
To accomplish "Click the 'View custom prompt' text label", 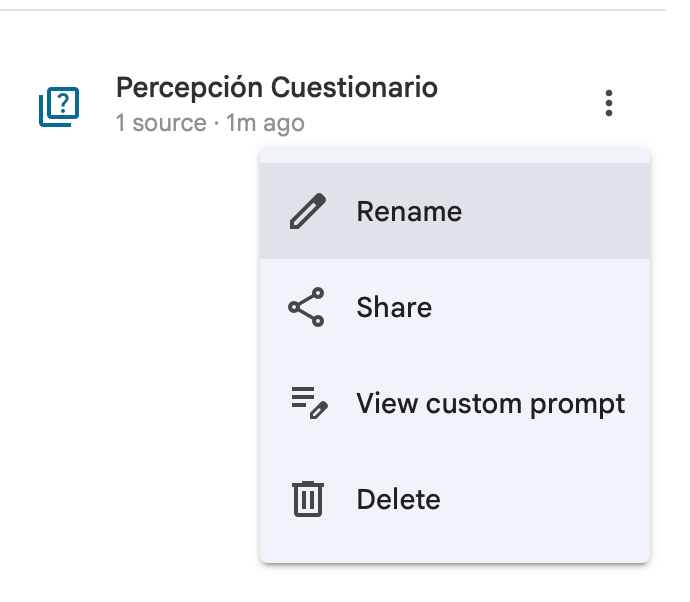I will click(x=490, y=404).
